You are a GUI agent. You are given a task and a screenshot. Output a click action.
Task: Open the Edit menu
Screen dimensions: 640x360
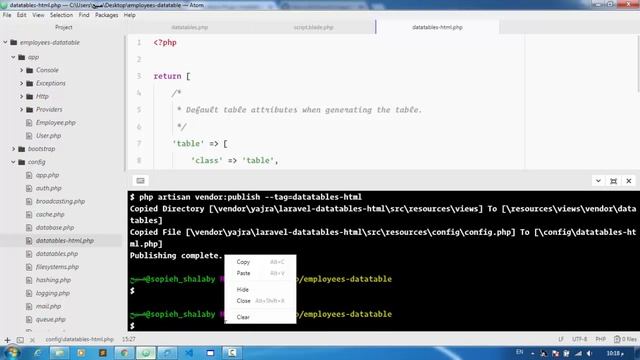tap(22, 15)
